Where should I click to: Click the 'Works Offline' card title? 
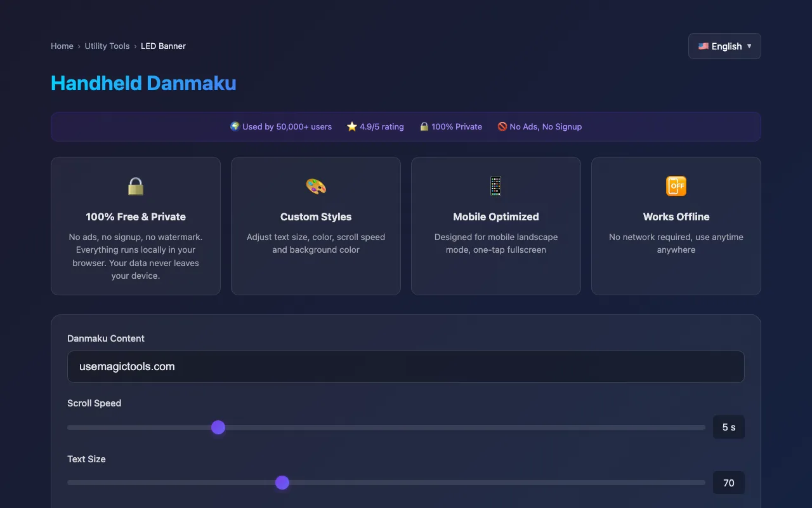point(676,217)
